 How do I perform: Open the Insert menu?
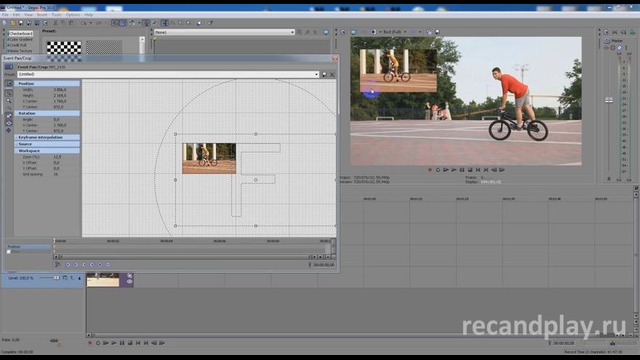click(x=42, y=15)
